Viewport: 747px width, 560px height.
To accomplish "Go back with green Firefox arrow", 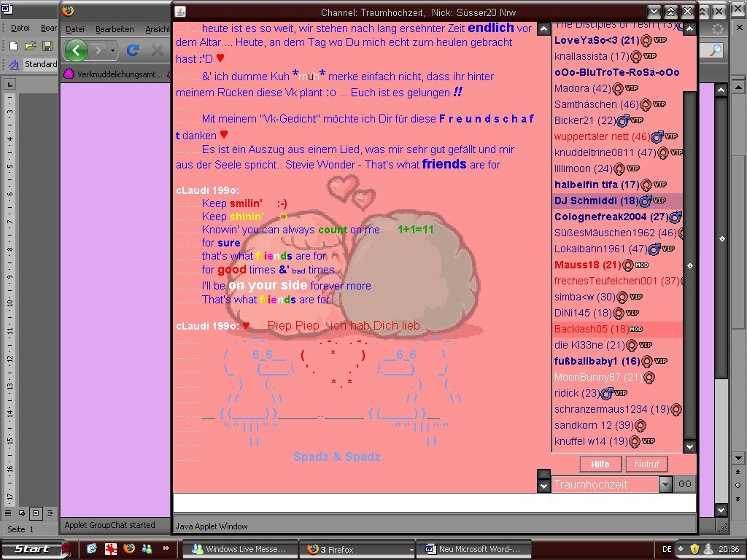I will 76,50.
